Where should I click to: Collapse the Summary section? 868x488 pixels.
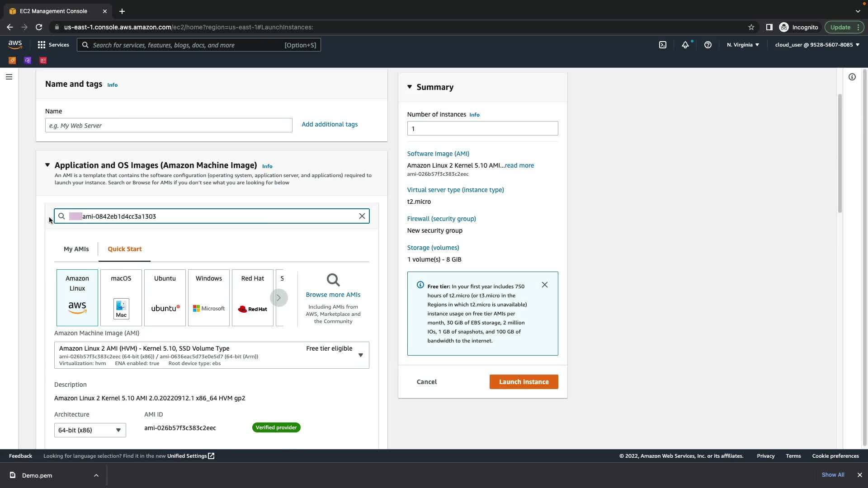[x=410, y=87]
